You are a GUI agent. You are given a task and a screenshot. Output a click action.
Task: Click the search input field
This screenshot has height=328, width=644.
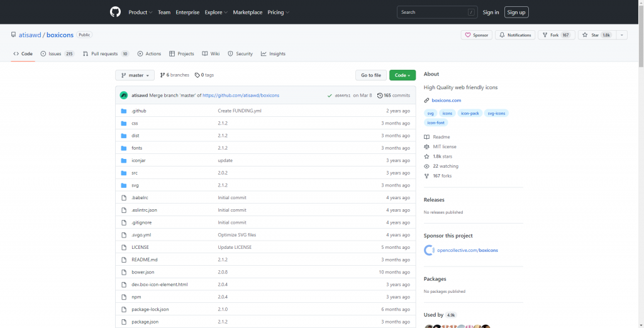click(x=438, y=13)
